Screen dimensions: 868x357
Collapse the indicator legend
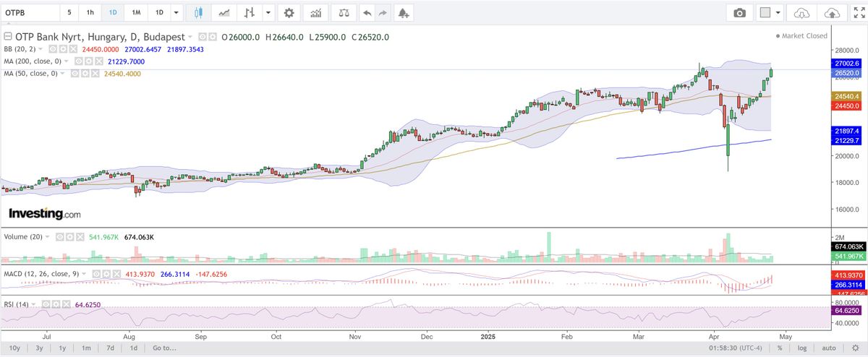(8, 37)
